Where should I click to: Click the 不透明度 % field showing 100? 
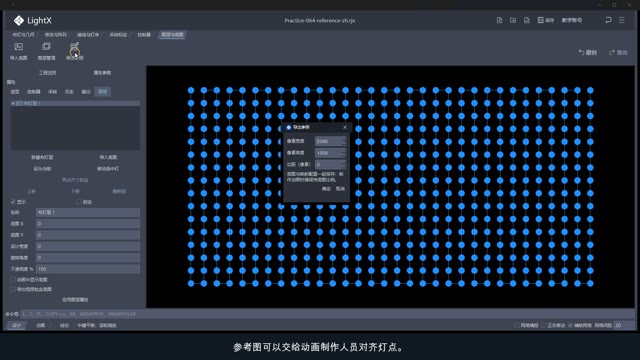pyautogui.click(x=88, y=269)
